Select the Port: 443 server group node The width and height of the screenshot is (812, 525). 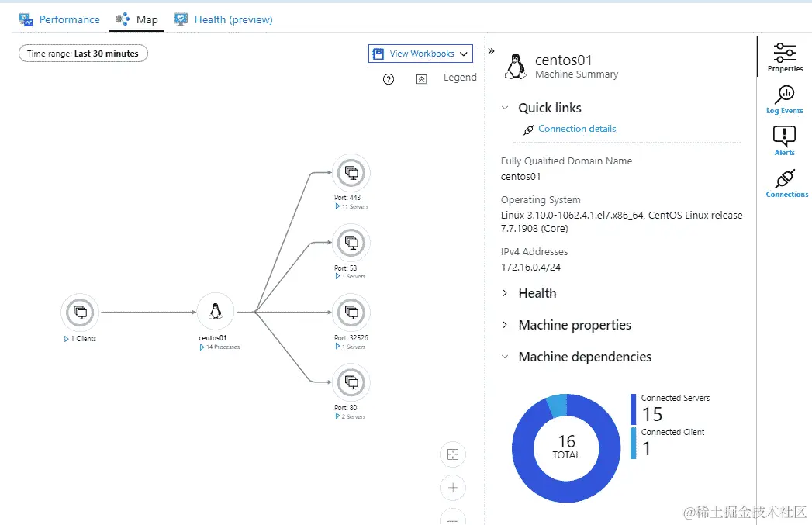click(351, 172)
